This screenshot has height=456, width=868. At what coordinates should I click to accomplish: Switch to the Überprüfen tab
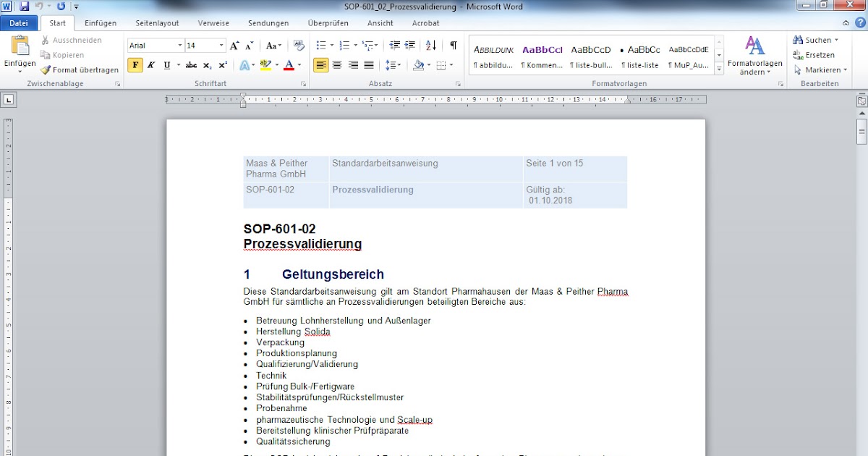coord(328,23)
